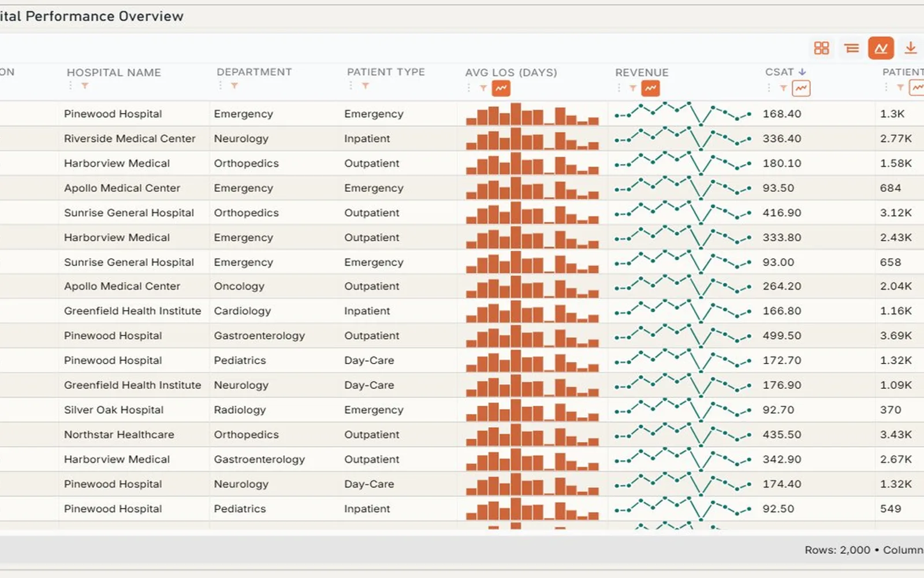Click the Rows: 2,000 status text
Screen dimensions: 924x578
[x=837, y=550]
